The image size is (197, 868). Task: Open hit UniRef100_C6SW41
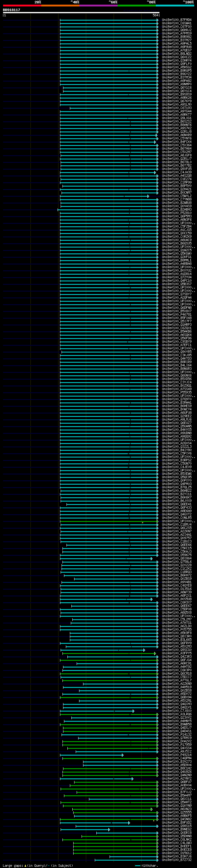coord(176,23)
